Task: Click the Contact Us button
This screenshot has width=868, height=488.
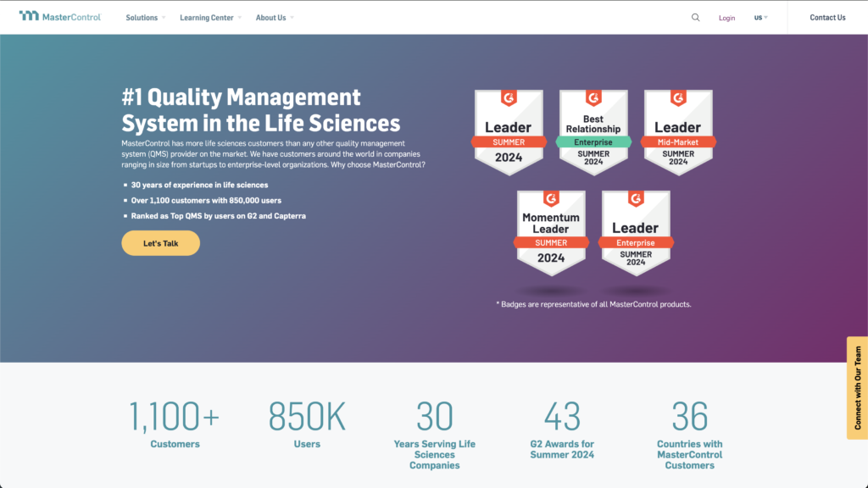Action: point(827,18)
